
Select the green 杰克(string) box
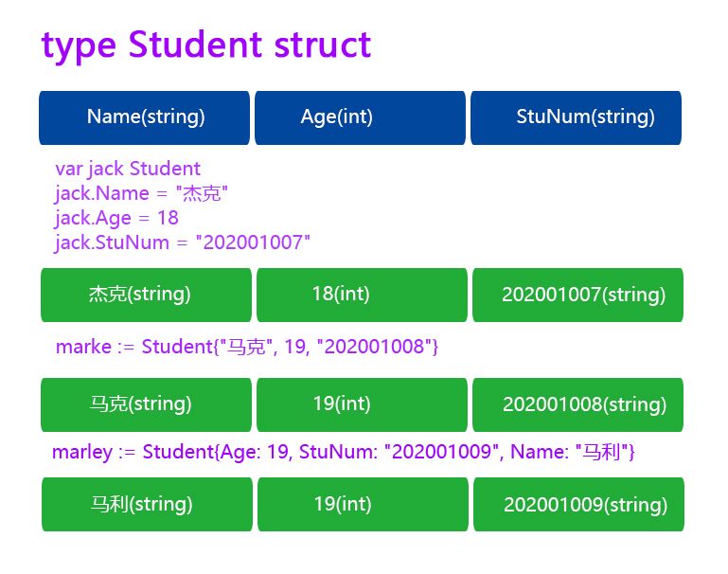click(x=146, y=295)
